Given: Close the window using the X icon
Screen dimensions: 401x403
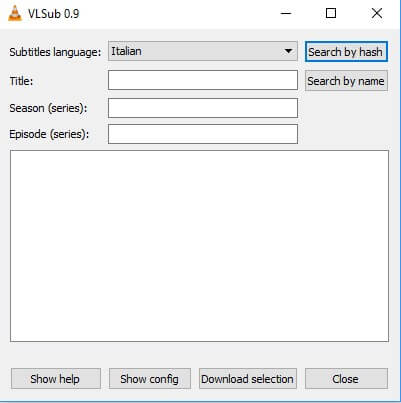Looking at the screenshot, I should 377,13.
